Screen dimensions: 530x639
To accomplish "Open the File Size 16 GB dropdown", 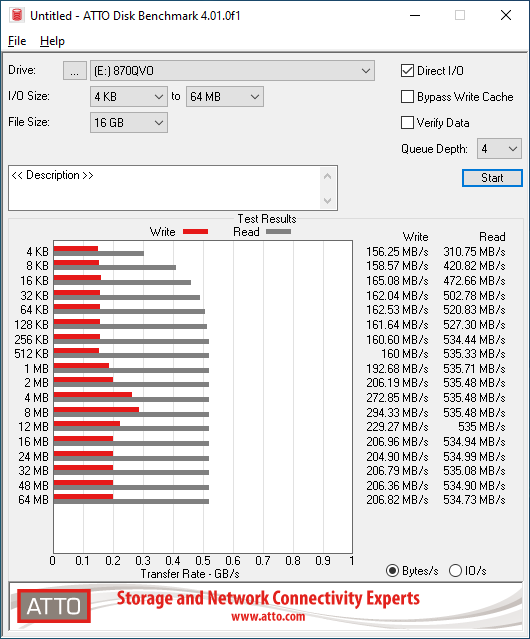I will click(x=129, y=123).
